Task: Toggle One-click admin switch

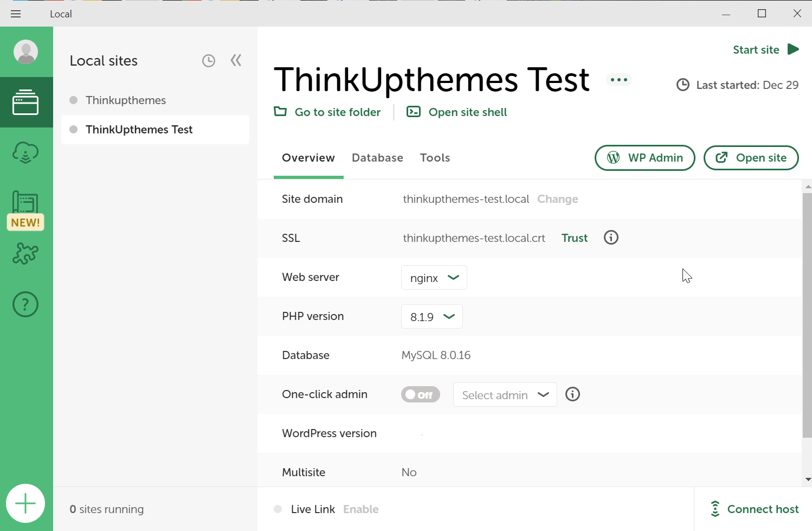Action: coord(421,394)
